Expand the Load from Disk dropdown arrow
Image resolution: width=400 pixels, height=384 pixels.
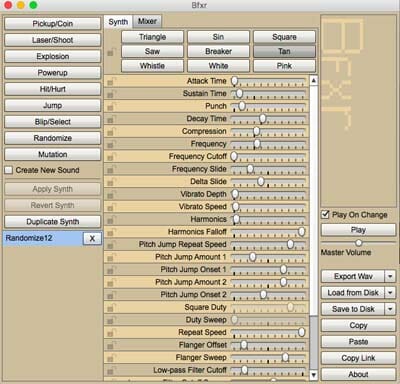tap(390, 293)
